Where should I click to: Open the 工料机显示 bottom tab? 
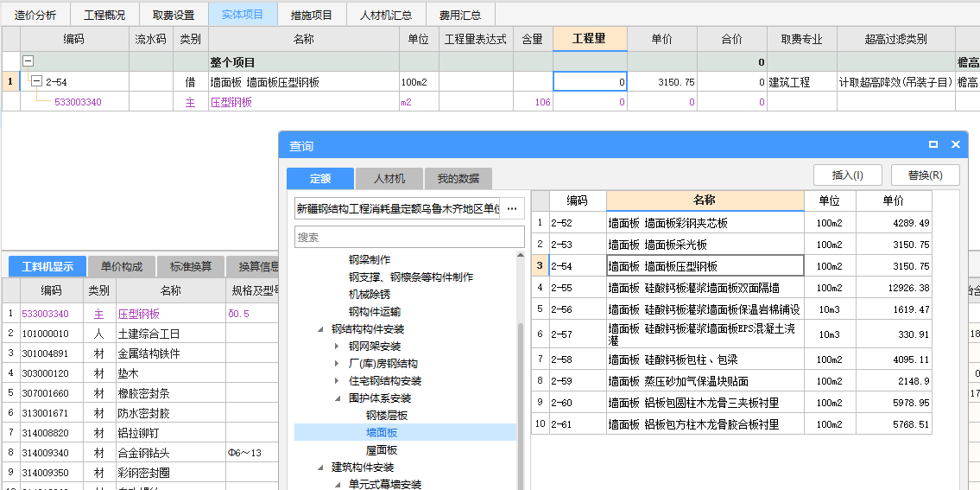47,266
